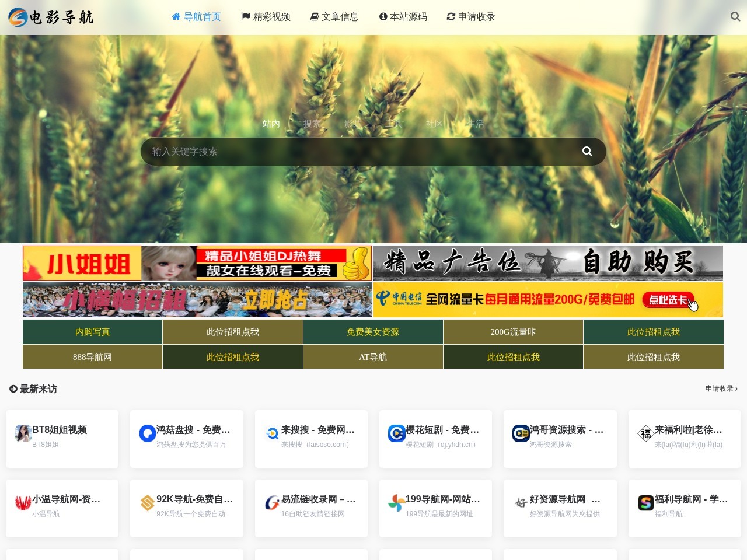Open the 本站源码 menu item
This screenshot has width=747, height=560.
click(403, 17)
